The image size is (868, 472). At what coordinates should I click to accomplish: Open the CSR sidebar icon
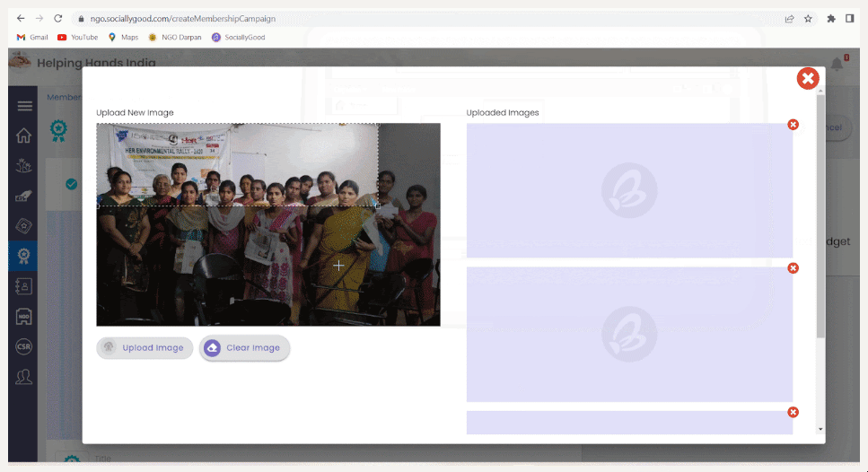(23, 346)
